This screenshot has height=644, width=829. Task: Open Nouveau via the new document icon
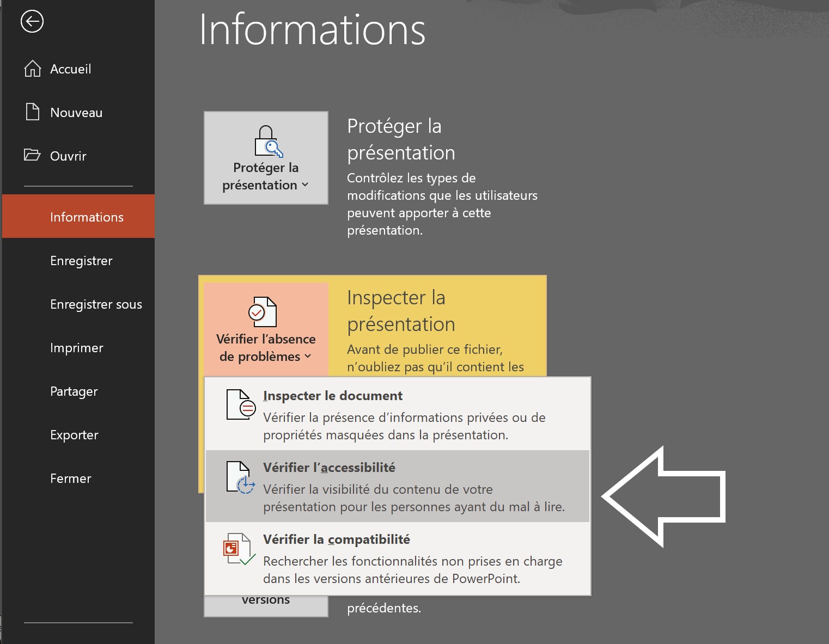pos(33,112)
